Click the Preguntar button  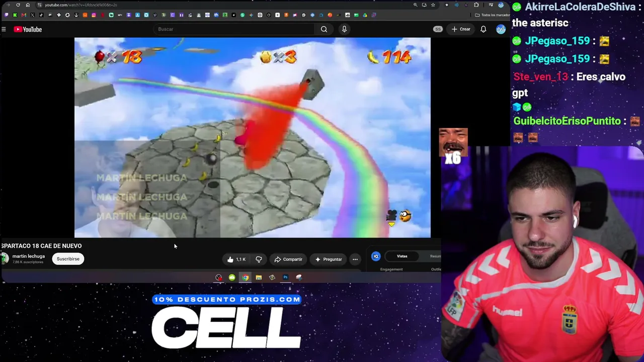(x=329, y=259)
